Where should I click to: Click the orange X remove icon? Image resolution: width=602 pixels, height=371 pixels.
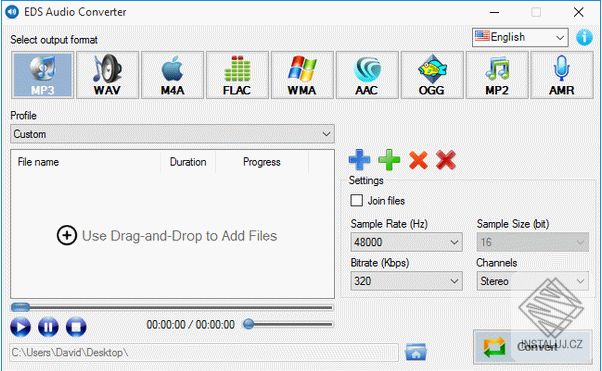(418, 160)
